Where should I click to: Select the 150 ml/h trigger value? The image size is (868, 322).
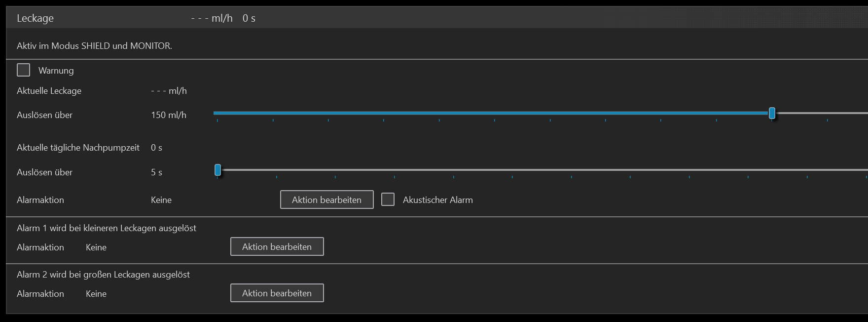point(169,115)
